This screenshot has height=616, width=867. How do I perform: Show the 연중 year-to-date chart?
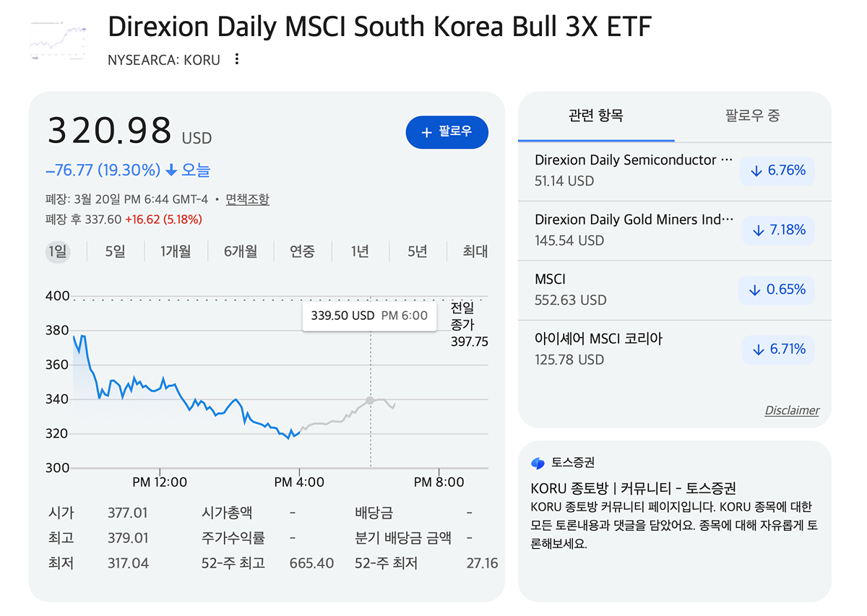pos(303,251)
